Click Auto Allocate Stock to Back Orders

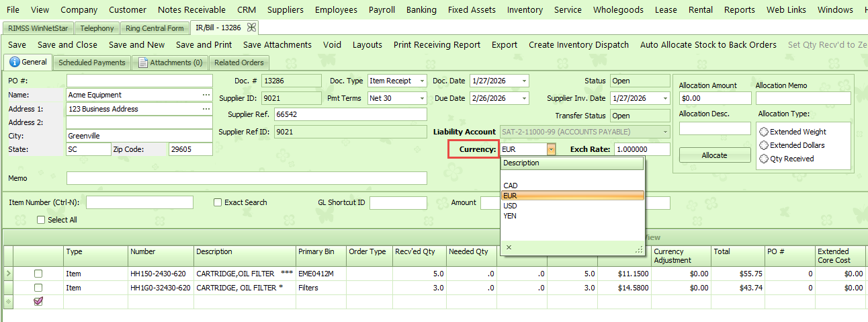[x=708, y=45]
